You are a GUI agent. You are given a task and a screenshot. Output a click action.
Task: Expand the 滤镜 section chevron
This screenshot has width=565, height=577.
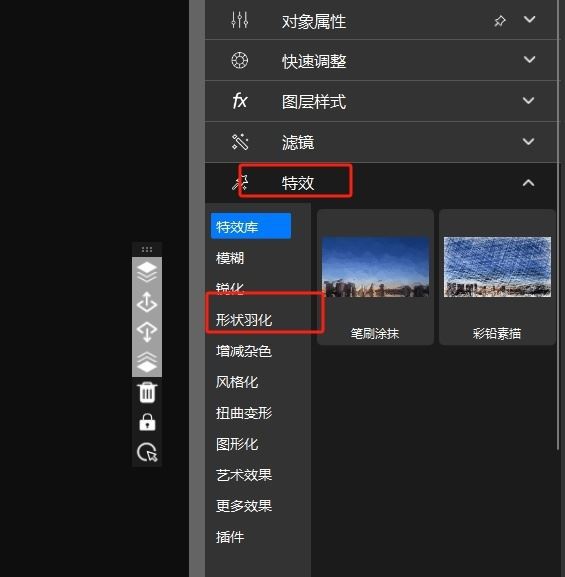coord(529,142)
